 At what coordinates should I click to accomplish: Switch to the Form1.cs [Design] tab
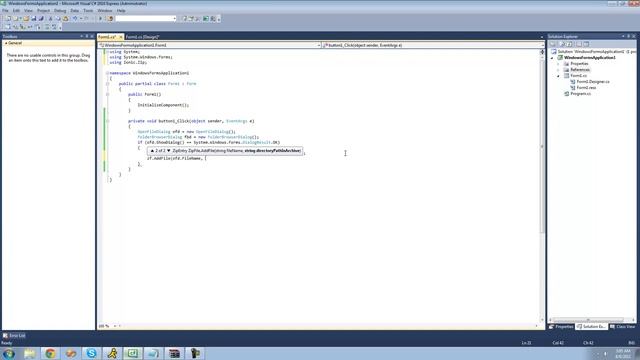pyautogui.click(x=142, y=37)
